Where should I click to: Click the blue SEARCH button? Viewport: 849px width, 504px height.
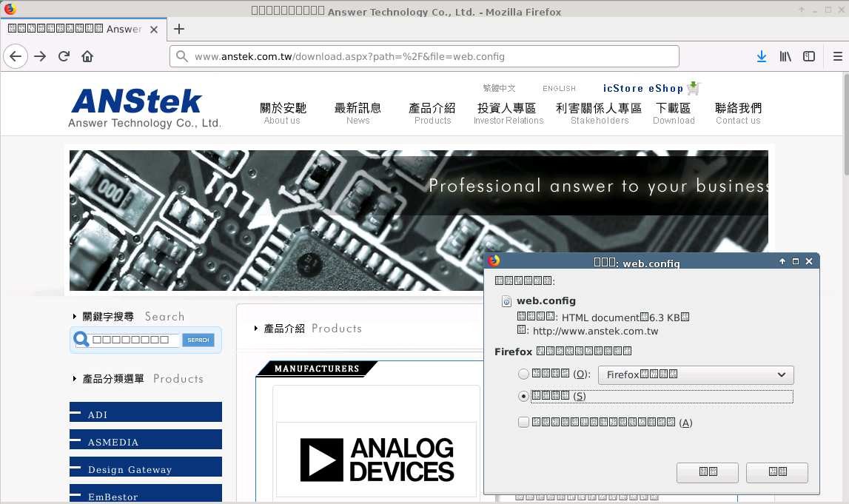point(198,340)
